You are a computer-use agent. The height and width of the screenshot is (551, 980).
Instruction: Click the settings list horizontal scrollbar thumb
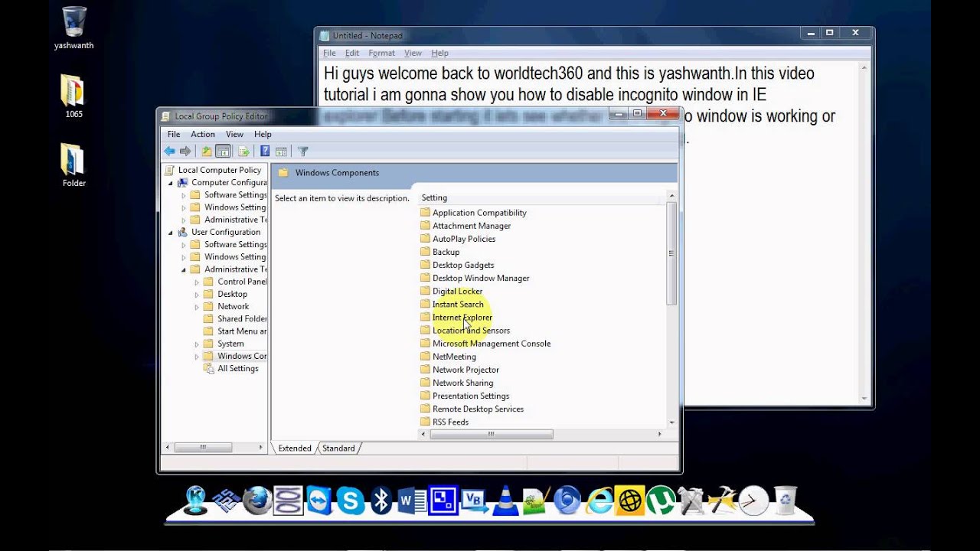492,434
